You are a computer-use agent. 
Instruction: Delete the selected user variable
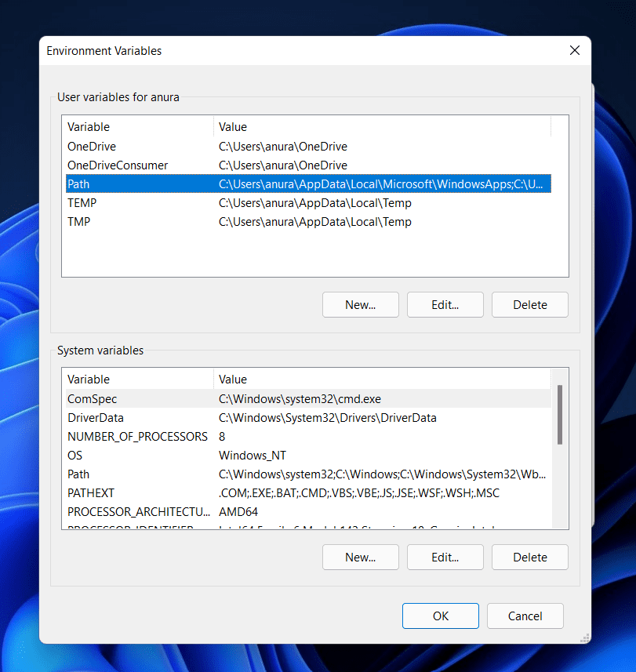point(529,304)
